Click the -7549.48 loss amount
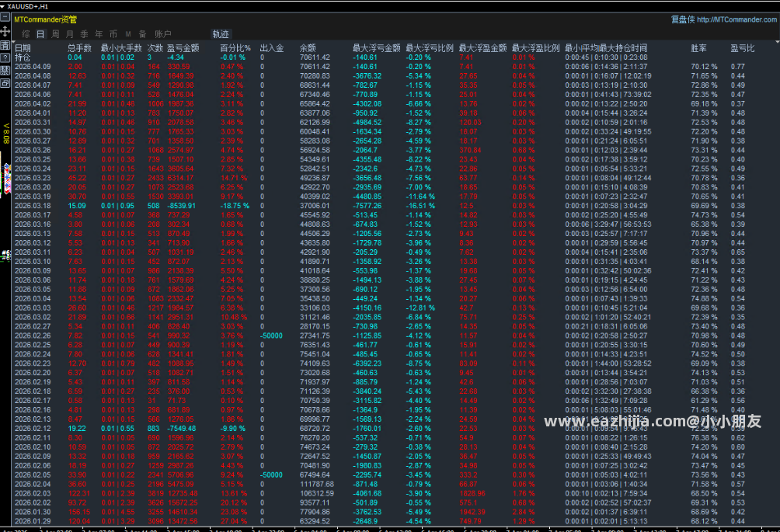Image resolution: width=780 pixels, height=532 pixels. tap(181, 429)
